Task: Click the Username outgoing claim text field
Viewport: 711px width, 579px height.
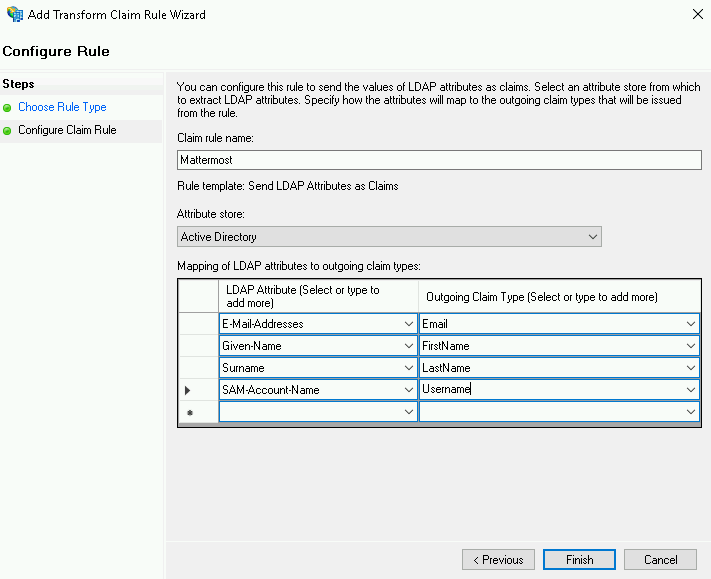Action: [550, 390]
